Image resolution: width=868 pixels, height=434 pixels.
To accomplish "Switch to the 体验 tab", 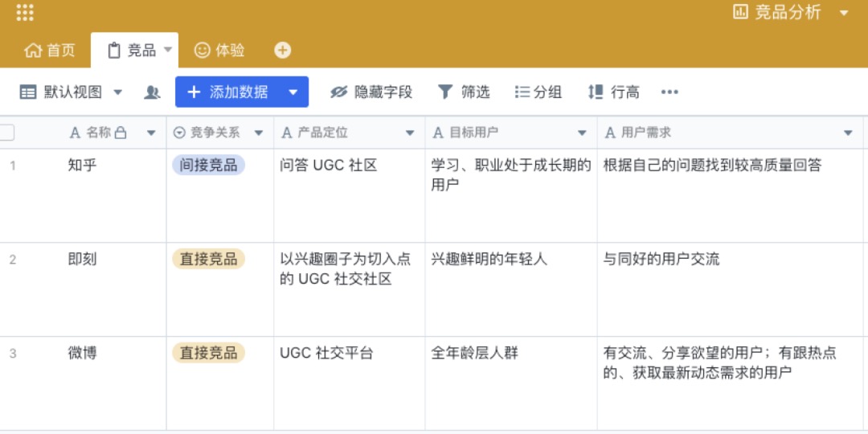I will point(220,50).
